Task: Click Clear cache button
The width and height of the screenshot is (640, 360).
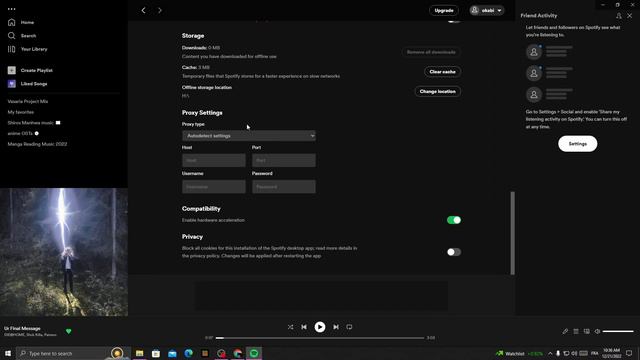Action: point(442,72)
